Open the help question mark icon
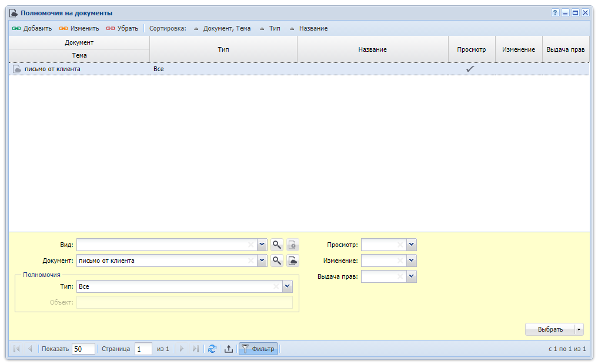 pyautogui.click(x=555, y=12)
